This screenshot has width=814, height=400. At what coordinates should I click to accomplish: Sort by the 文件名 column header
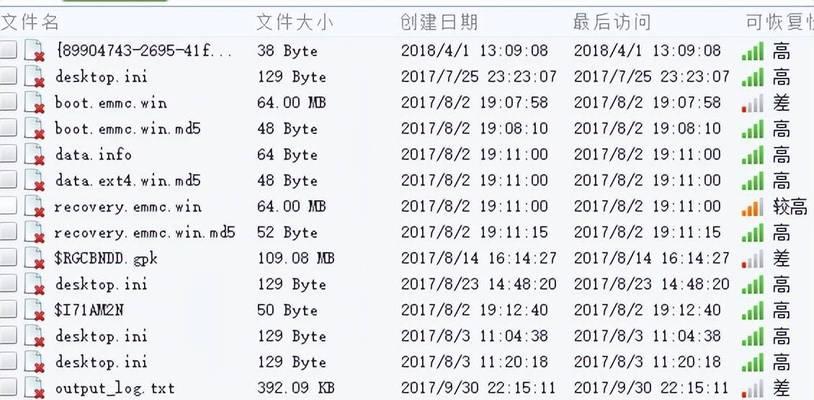click(29, 23)
